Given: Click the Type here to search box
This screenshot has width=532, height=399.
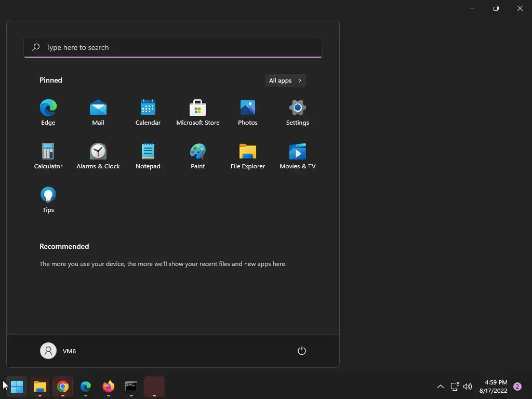Looking at the screenshot, I should (x=173, y=47).
